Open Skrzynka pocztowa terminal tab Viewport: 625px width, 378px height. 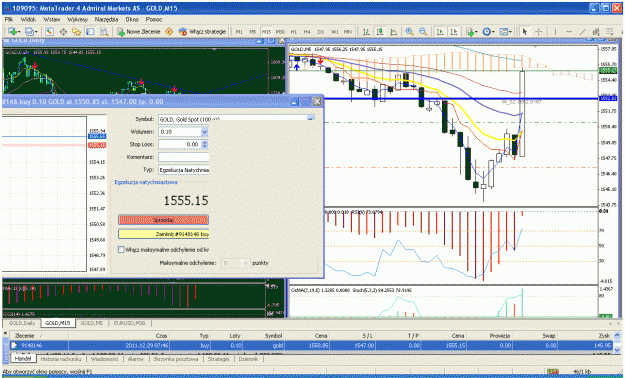(176, 359)
